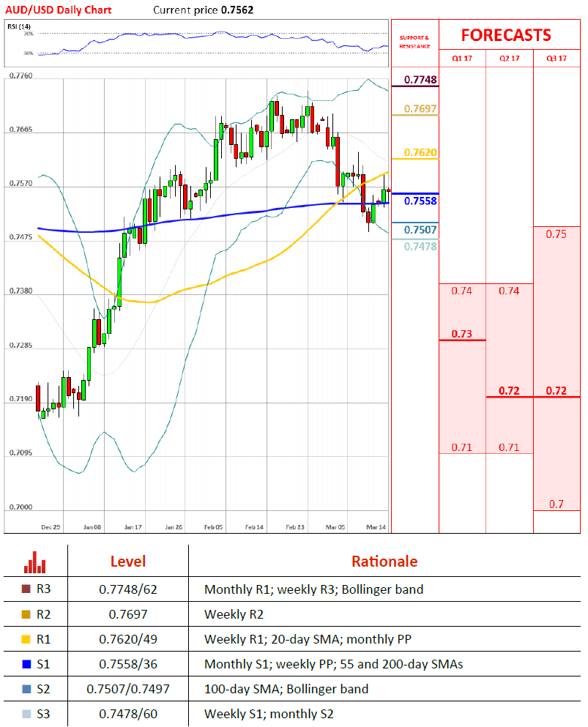The height and width of the screenshot is (727, 588).
Task: Click the Q3 17 low forecast 0.7
Action: pyautogui.click(x=557, y=504)
